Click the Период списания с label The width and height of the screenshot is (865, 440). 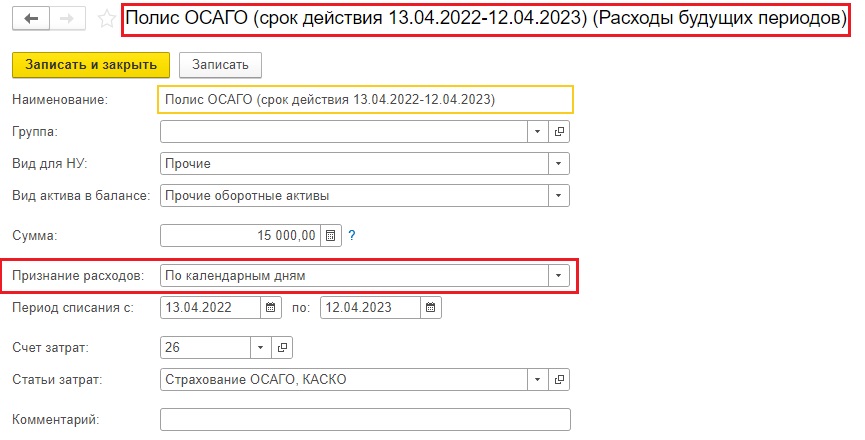(x=73, y=308)
